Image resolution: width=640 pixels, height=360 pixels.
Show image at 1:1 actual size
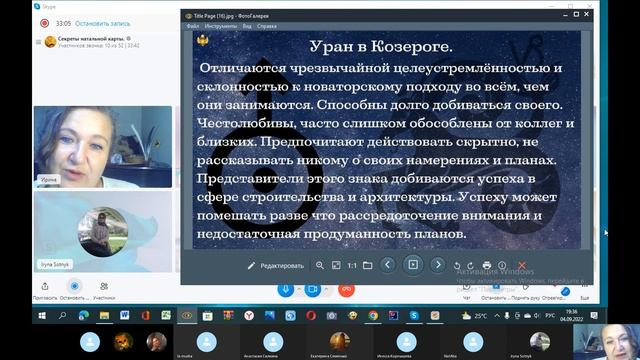click(352, 266)
